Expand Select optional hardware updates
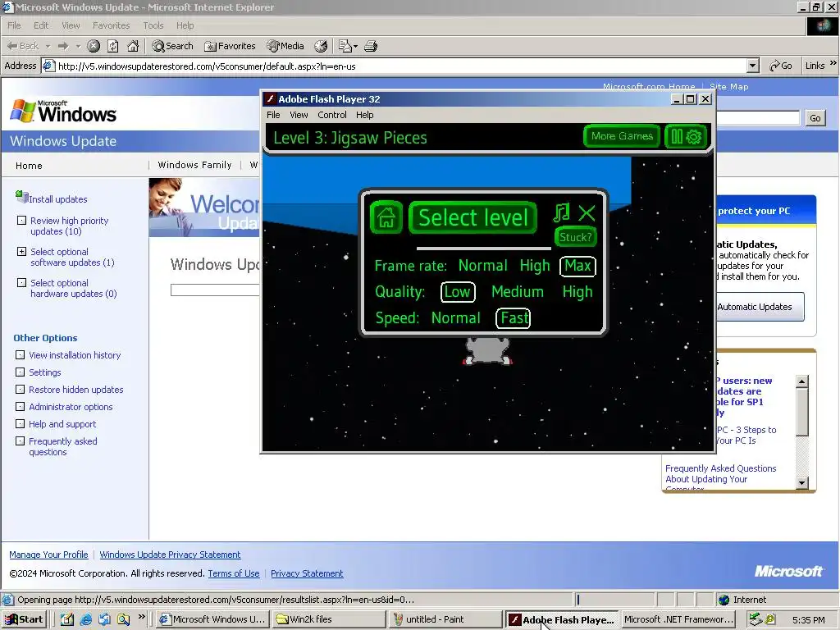The height and width of the screenshot is (630, 840). (21, 282)
